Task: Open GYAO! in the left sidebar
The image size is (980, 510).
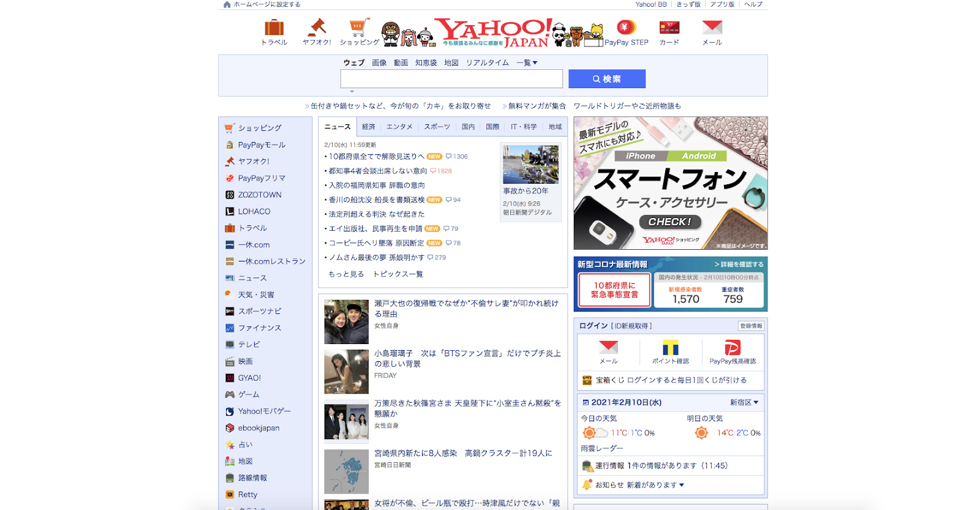Action: tap(249, 378)
